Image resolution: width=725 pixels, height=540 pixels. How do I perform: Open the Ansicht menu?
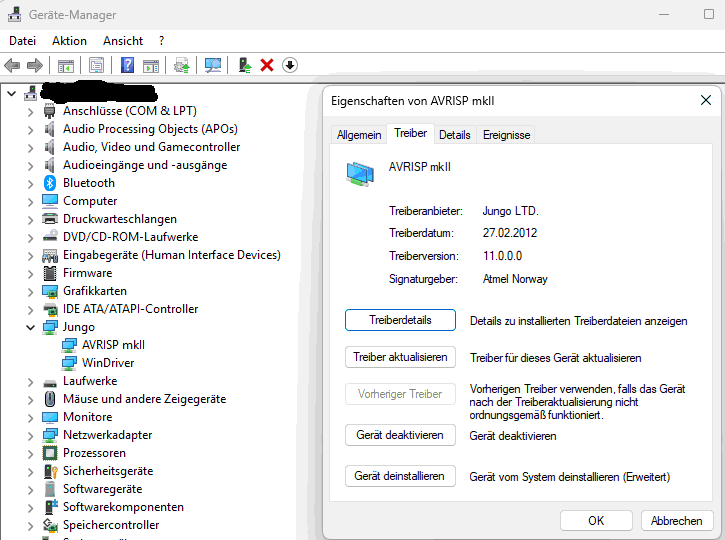[123, 41]
